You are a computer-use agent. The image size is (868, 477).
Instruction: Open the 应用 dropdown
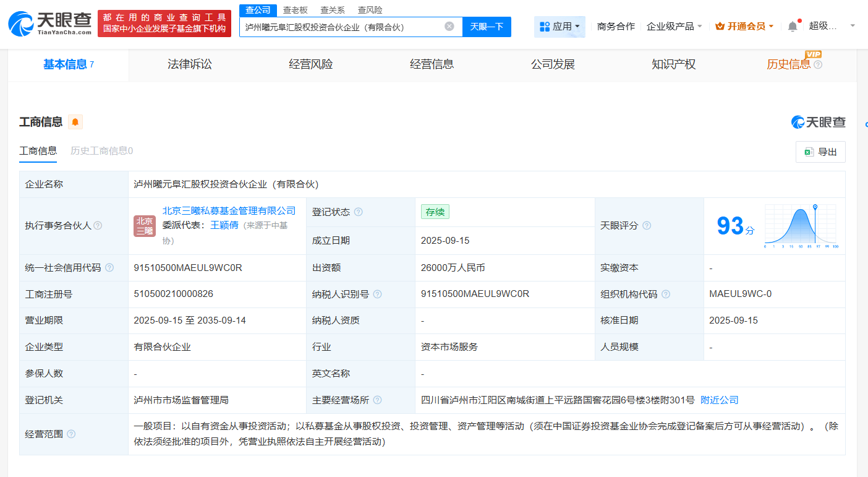pyautogui.click(x=560, y=27)
